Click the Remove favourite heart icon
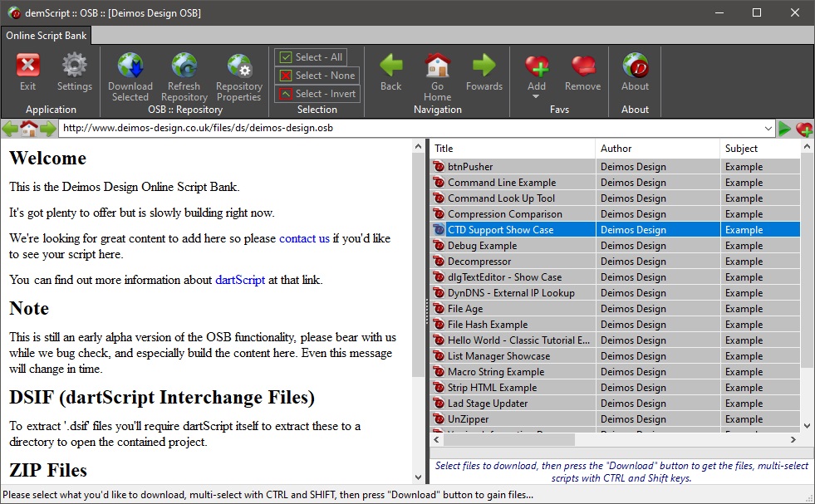This screenshot has height=504, width=815. 583,66
